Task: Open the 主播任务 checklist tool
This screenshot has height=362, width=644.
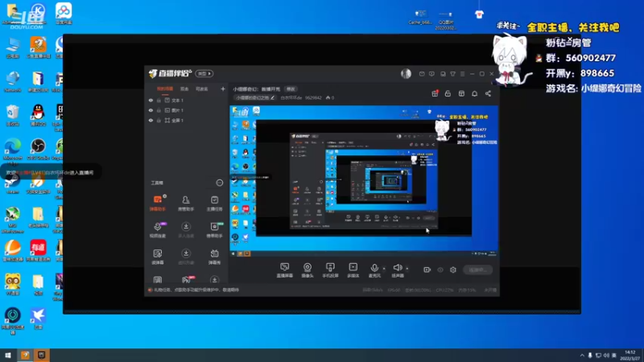Action: pos(214,203)
